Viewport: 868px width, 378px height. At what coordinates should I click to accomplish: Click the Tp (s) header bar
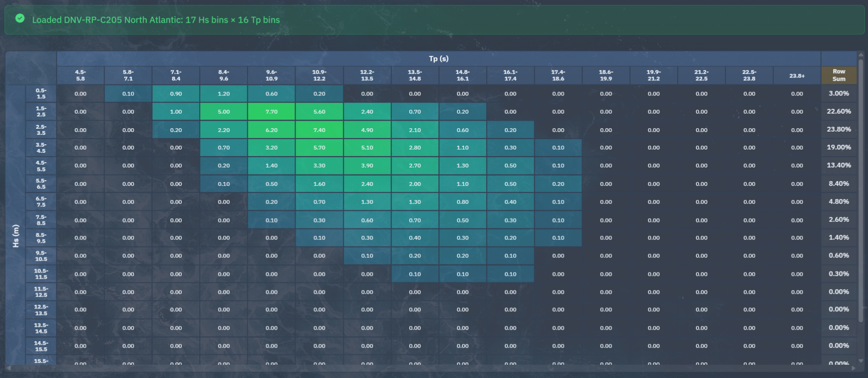438,59
